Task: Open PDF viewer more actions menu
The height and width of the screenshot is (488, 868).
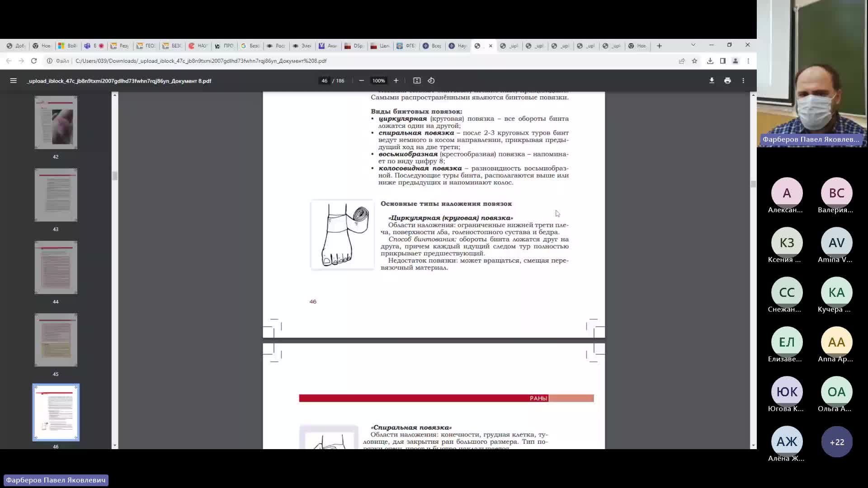Action: click(x=743, y=80)
